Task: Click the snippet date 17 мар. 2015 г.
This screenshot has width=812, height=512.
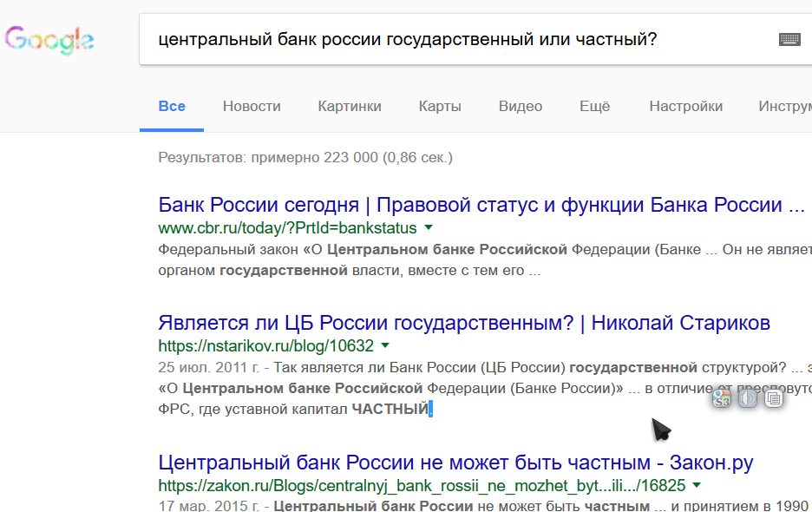Action: (x=209, y=505)
